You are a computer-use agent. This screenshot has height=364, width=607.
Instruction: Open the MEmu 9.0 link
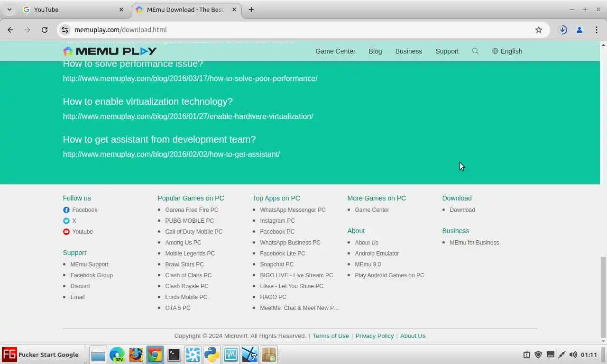coord(368,264)
